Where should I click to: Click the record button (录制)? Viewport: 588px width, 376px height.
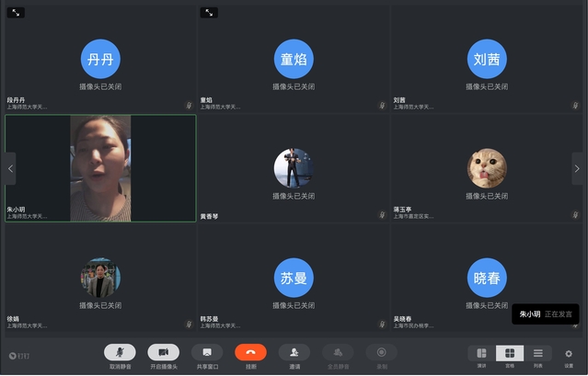381,352
